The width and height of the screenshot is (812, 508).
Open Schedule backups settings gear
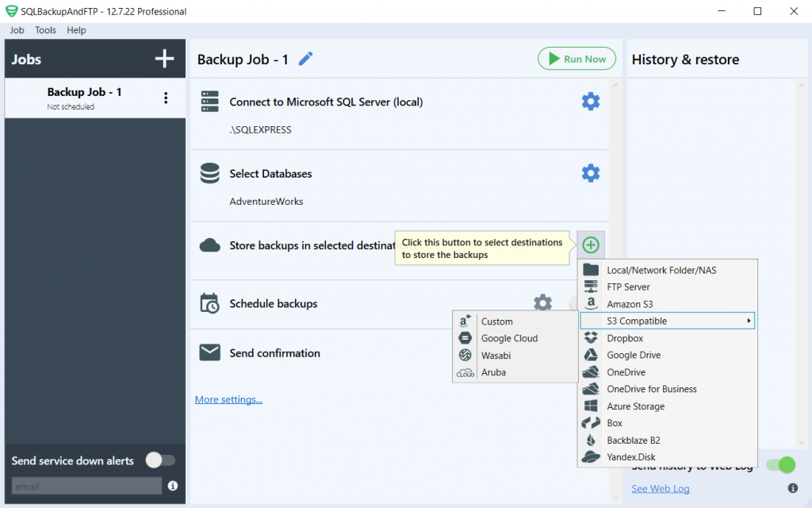click(542, 302)
